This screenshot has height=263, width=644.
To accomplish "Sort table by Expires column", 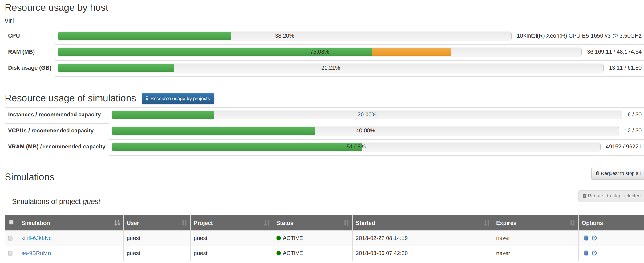I will [x=536, y=223].
